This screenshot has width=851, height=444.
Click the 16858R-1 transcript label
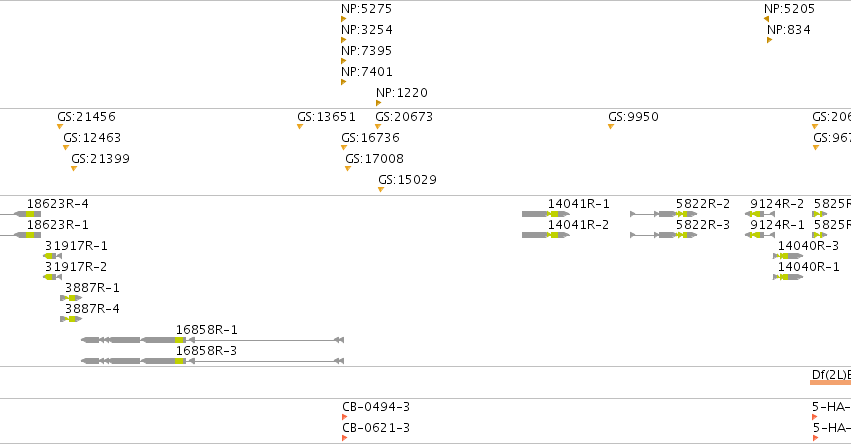[206, 330]
